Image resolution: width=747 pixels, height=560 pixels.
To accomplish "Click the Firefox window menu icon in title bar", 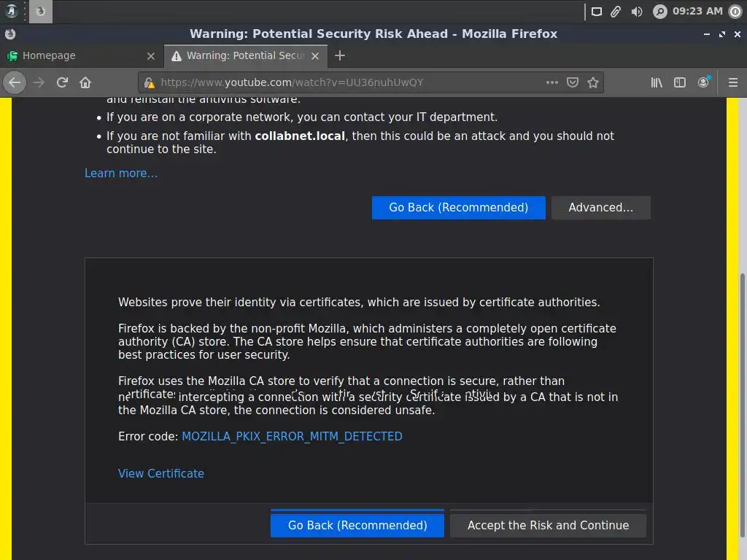I will [10, 34].
